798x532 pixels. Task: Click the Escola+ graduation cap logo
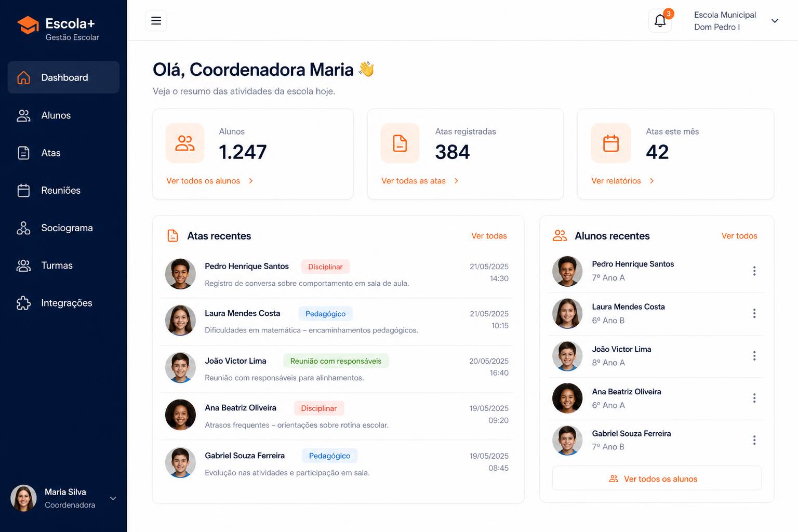28,25
